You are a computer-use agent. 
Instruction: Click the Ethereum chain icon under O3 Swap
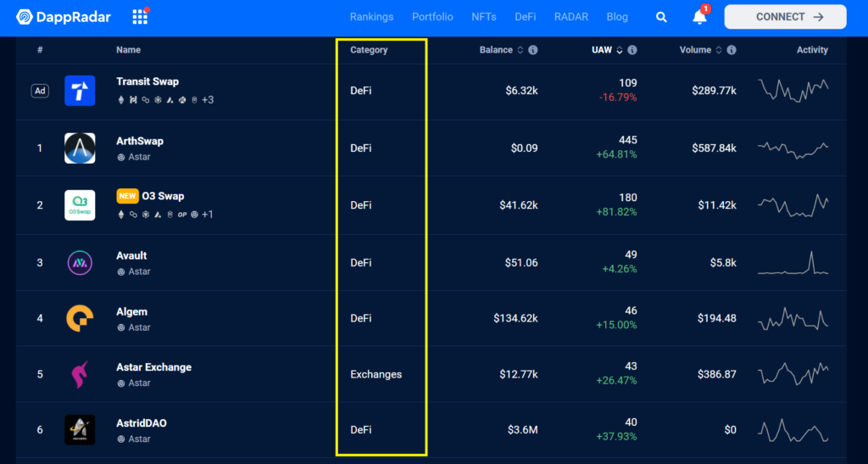(121, 215)
